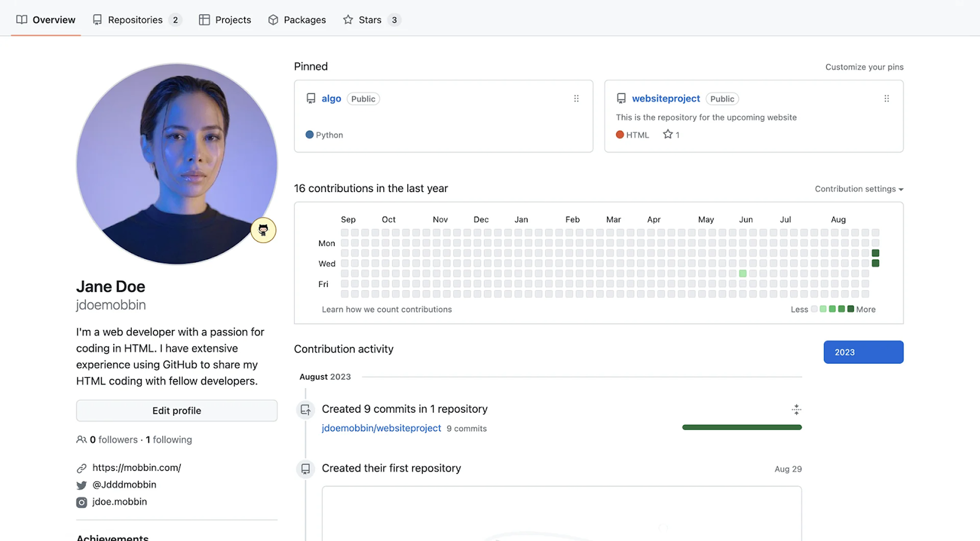Open the Projects tab

pos(225,20)
